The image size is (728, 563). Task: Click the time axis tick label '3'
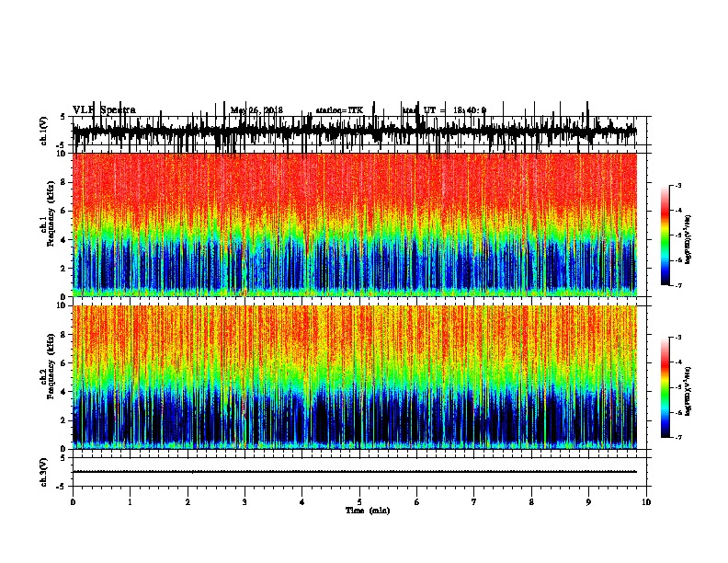pyautogui.click(x=245, y=502)
